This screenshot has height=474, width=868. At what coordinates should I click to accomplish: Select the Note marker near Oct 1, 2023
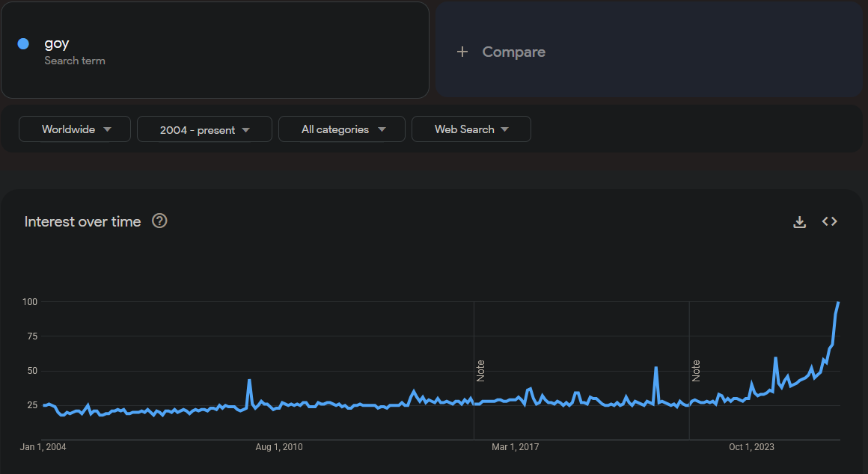(696, 371)
